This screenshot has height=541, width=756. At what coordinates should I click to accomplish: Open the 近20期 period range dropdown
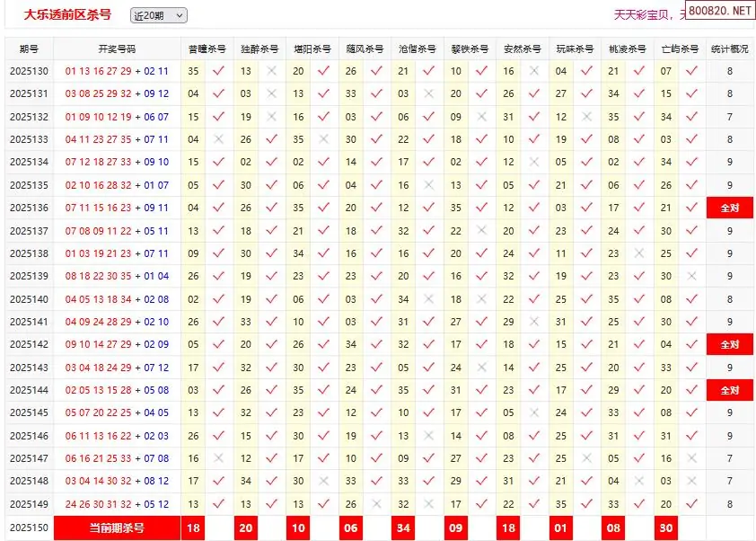pos(159,15)
